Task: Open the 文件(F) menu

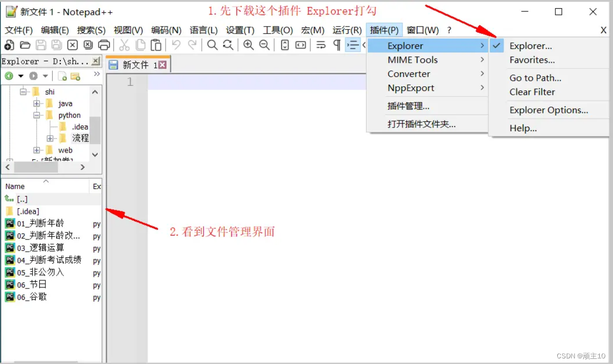Action: [19, 30]
